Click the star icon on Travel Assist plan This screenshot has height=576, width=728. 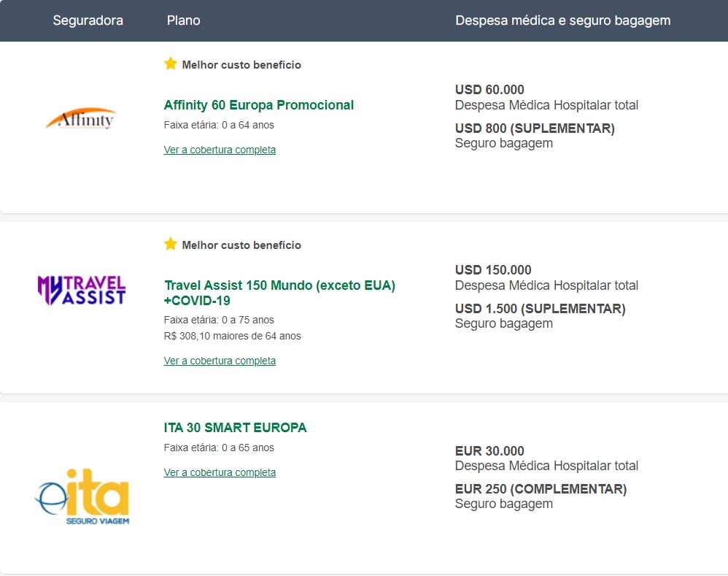[171, 244]
